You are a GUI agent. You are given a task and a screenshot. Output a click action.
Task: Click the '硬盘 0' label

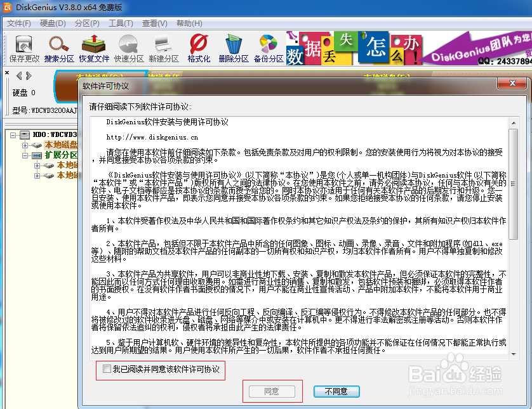pyautogui.click(x=23, y=93)
